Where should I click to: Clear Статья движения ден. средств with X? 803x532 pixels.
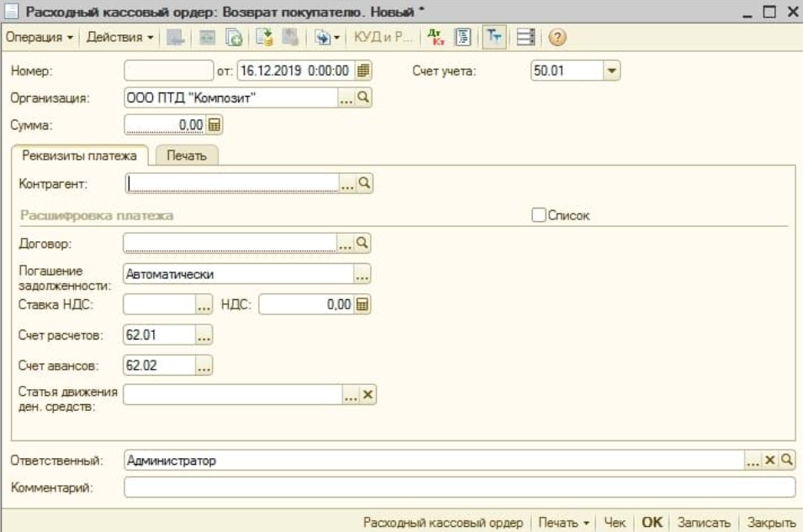(x=367, y=394)
